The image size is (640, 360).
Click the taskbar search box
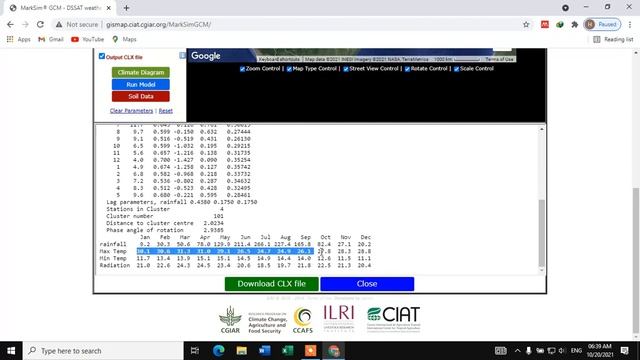(x=103, y=351)
